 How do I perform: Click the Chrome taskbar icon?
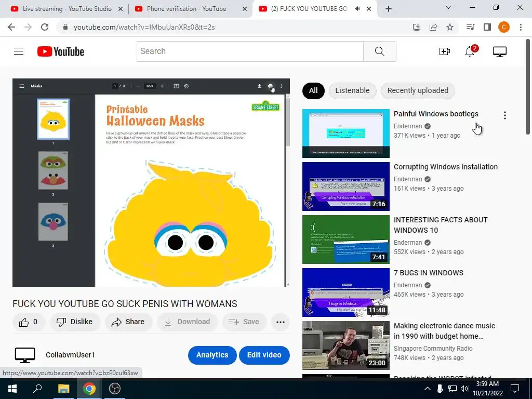click(89, 389)
